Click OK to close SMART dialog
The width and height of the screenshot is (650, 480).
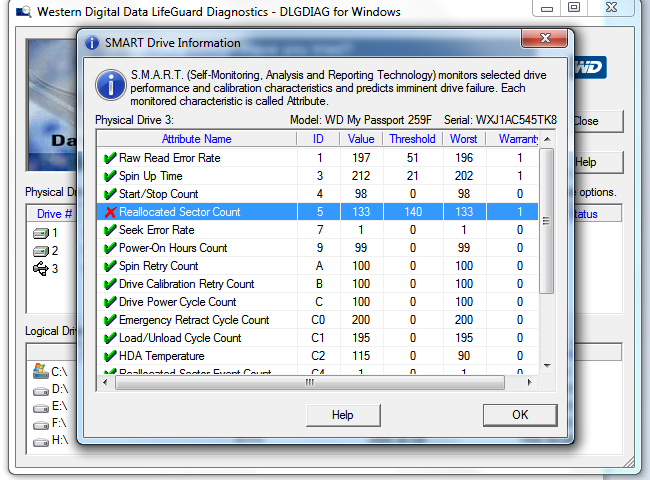[x=520, y=415]
